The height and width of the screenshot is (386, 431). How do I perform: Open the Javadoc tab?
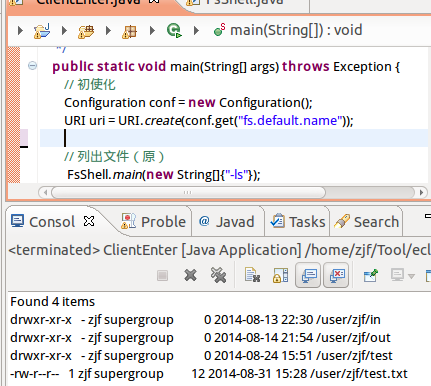click(x=227, y=222)
